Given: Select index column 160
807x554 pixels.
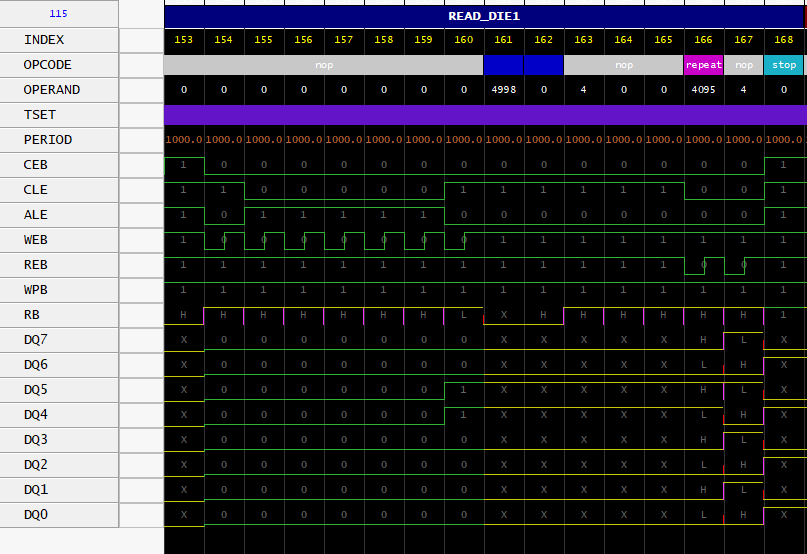Looking at the screenshot, I should click(x=464, y=40).
